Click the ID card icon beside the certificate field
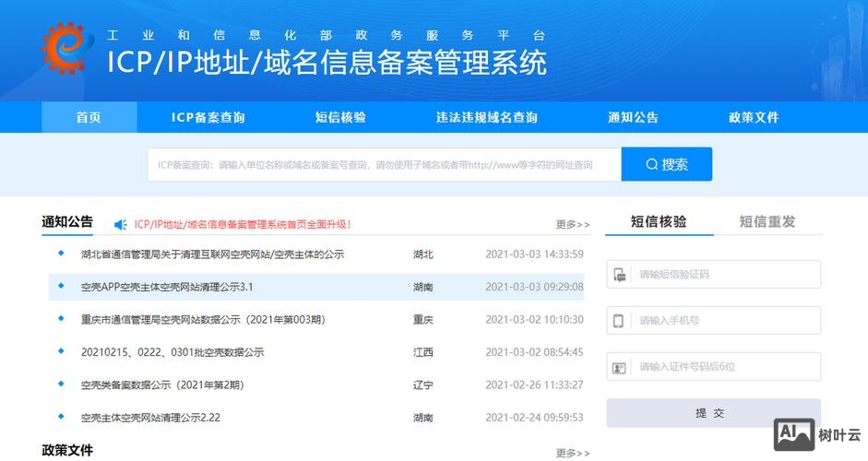The image size is (868, 461). coord(619,368)
